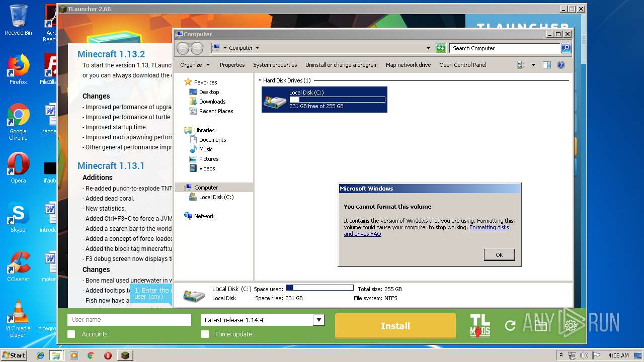
Task: Open the VLC media player desktop icon
Action: click(x=18, y=319)
